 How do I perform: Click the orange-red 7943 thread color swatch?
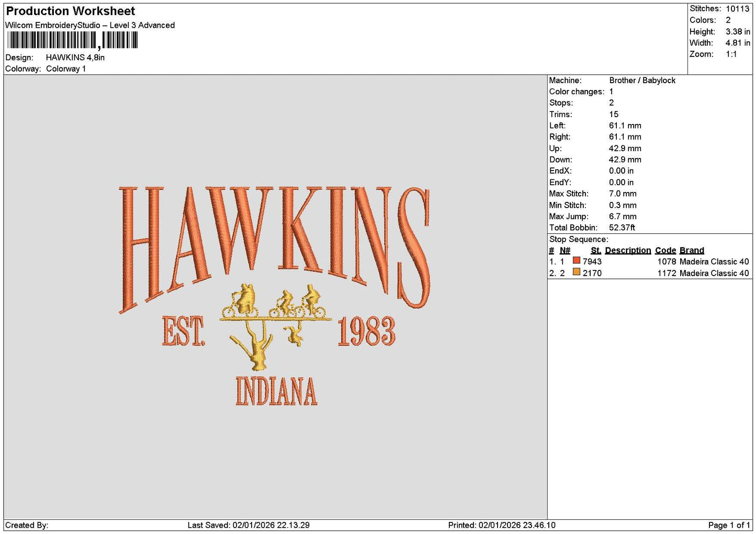click(577, 261)
